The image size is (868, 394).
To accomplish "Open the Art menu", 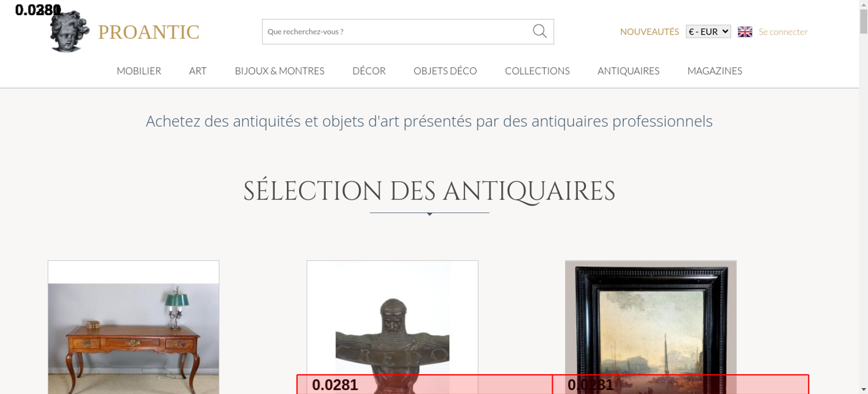I will [197, 71].
